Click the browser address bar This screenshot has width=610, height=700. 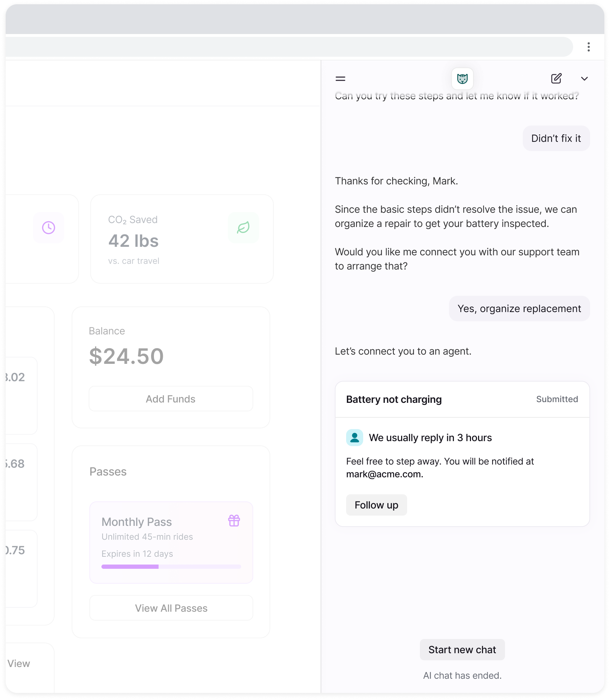(x=284, y=47)
